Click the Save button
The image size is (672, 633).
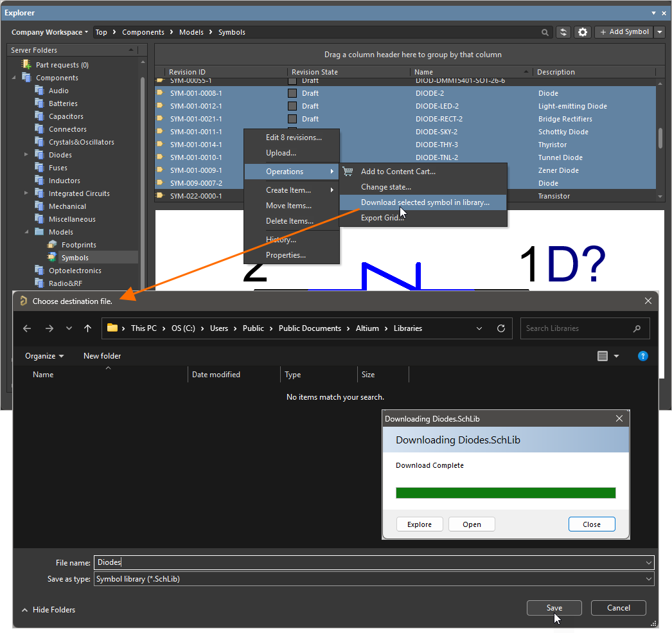coord(554,608)
